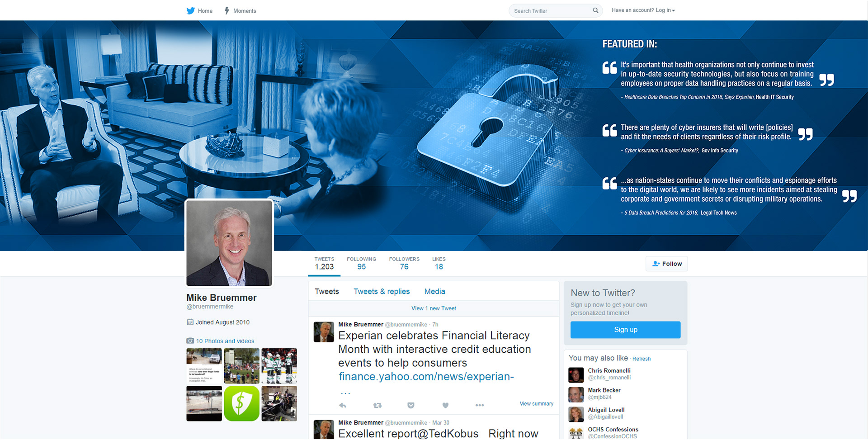Click the Pocket save icon on the tweet

pyautogui.click(x=411, y=405)
